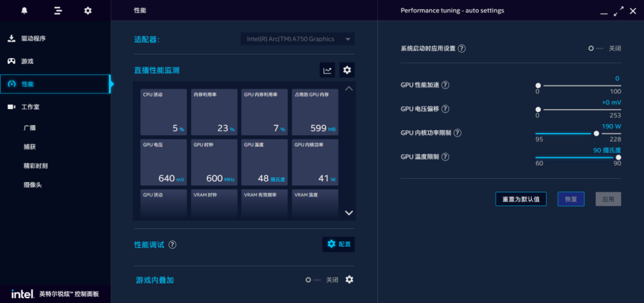The height and width of the screenshot is (303, 644).
Task: Click the news feed list icon
Action: point(58,11)
